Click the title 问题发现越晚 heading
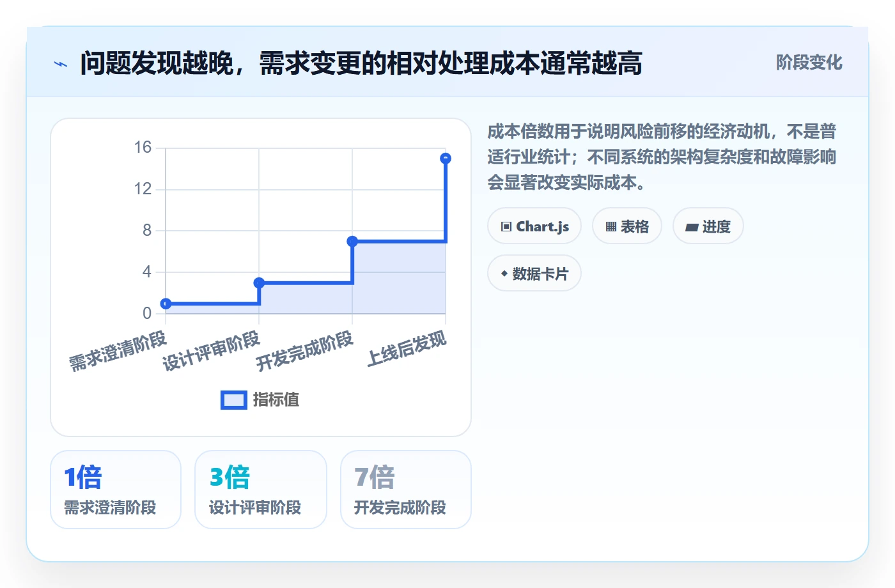The width and height of the screenshot is (895, 588). pos(361,63)
